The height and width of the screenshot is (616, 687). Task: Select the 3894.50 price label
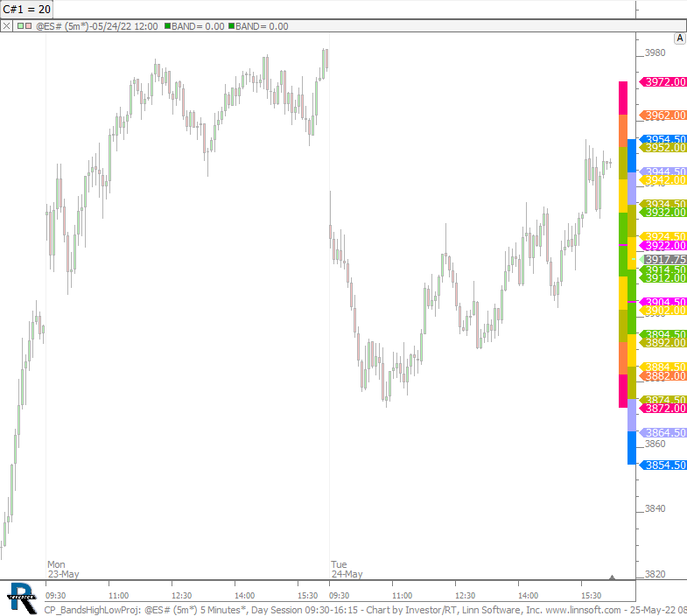pyautogui.click(x=663, y=334)
